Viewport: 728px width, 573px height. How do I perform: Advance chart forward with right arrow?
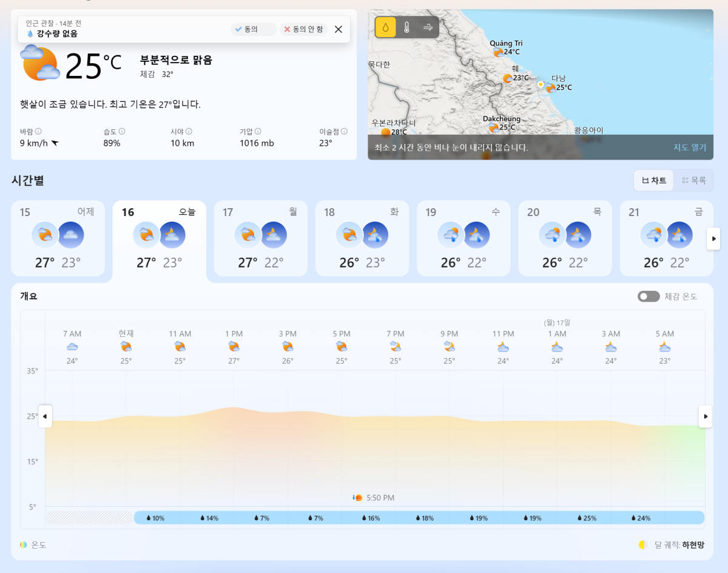click(706, 416)
